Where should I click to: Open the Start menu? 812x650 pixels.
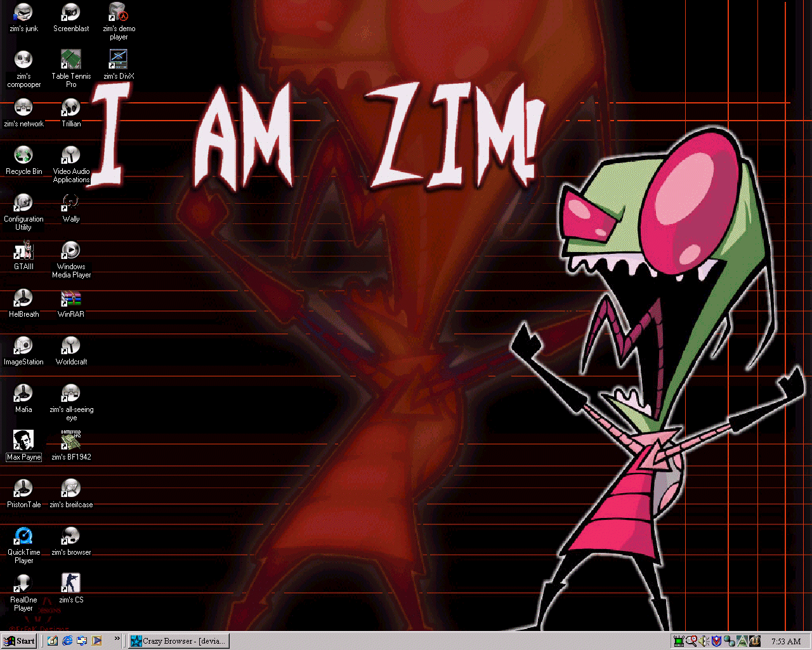pyautogui.click(x=20, y=641)
